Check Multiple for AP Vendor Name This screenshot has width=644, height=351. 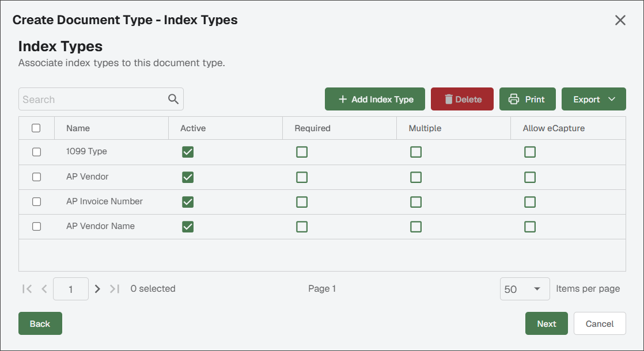(416, 226)
